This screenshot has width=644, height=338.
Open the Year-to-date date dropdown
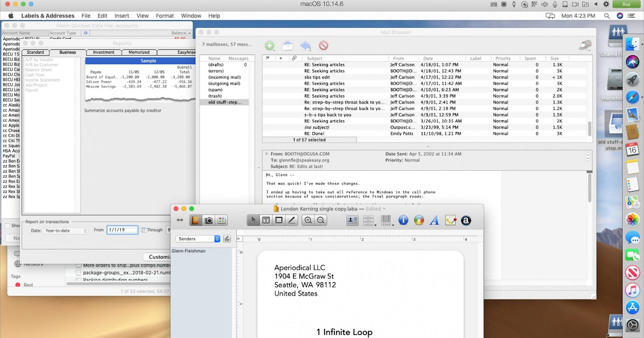coord(66,231)
